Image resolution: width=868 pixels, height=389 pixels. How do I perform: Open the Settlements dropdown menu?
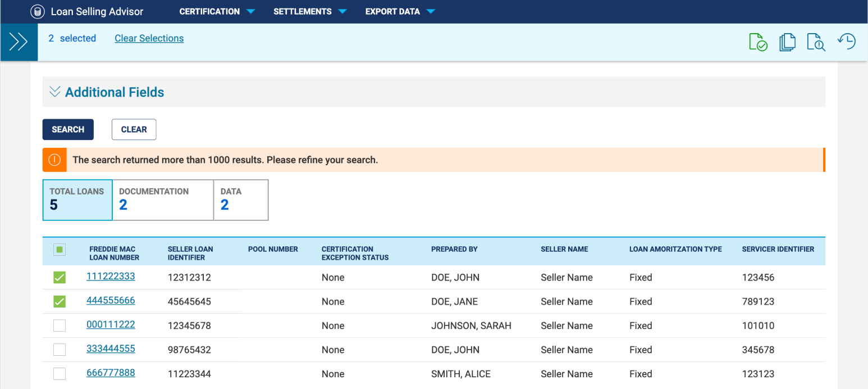pyautogui.click(x=309, y=11)
